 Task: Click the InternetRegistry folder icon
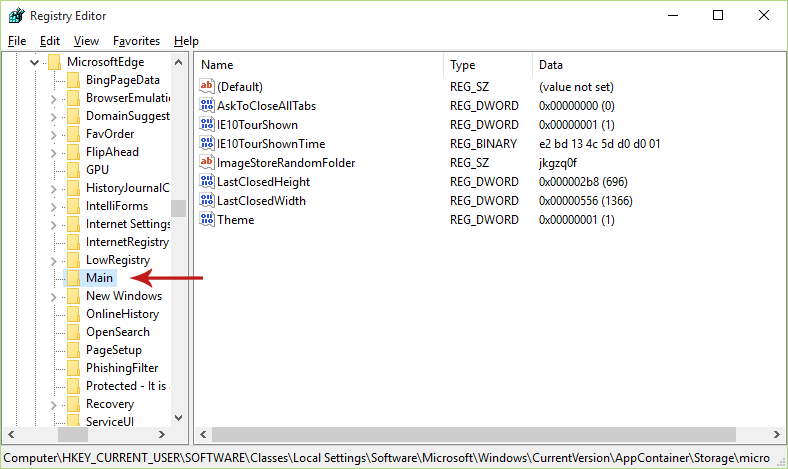coord(73,242)
